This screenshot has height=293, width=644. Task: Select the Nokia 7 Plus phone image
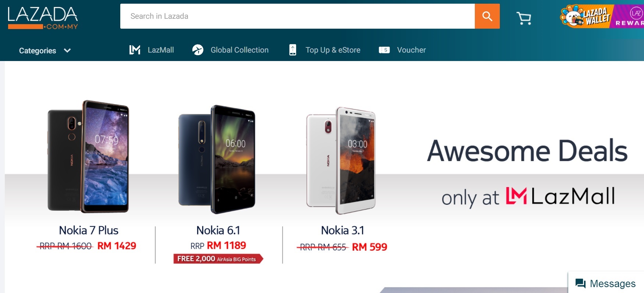click(x=88, y=157)
